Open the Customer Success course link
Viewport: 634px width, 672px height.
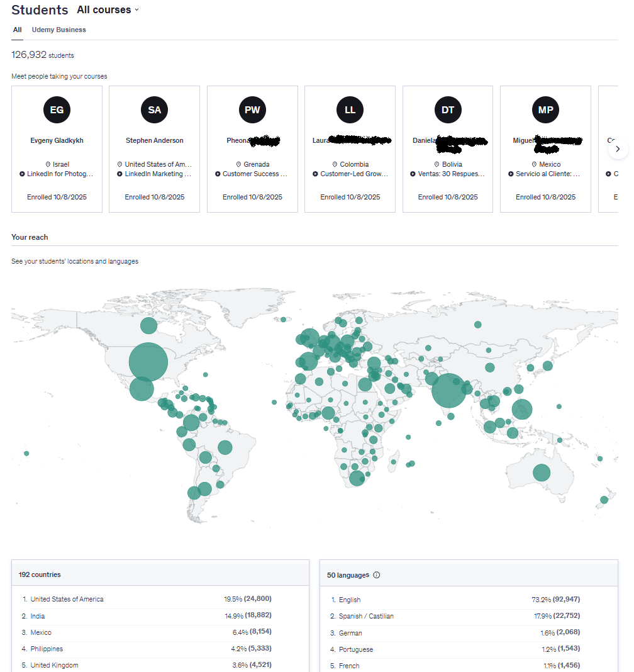tap(255, 174)
